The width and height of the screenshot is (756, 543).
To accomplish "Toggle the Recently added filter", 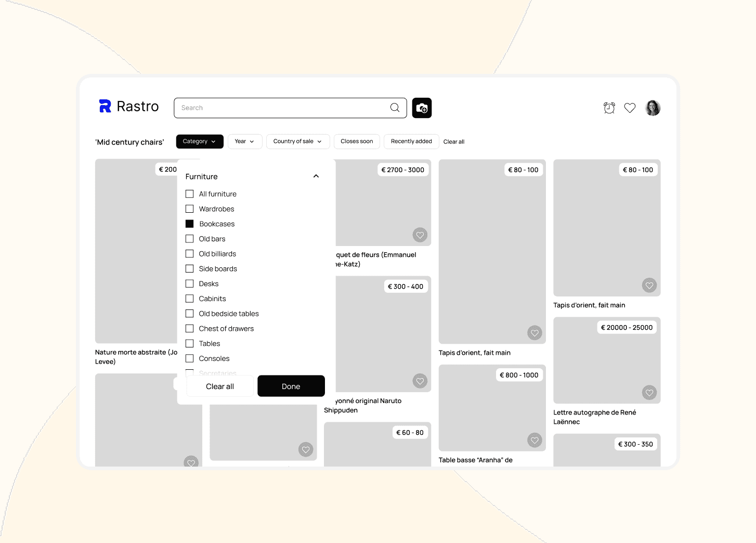I will (x=411, y=141).
